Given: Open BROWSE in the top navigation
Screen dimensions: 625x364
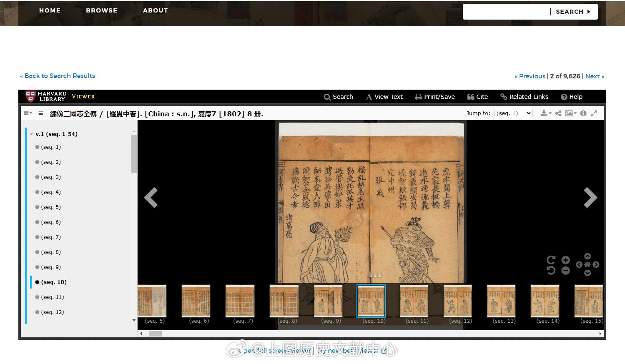Looking at the screenshot, I should pyautogui.click(x=102, y=10).
